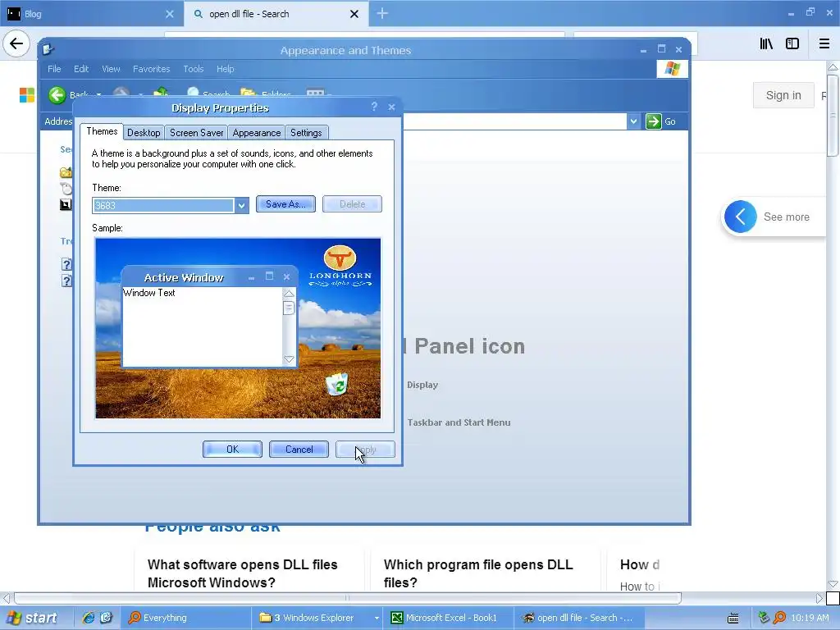Click the first help question-mark icon in sidebar
Viewport: 840px width, 630px height.
coord(66,264)
